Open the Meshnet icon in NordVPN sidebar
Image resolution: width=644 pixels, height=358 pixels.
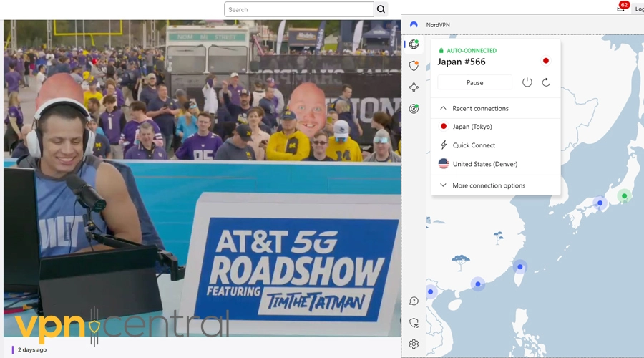[414, 87]
